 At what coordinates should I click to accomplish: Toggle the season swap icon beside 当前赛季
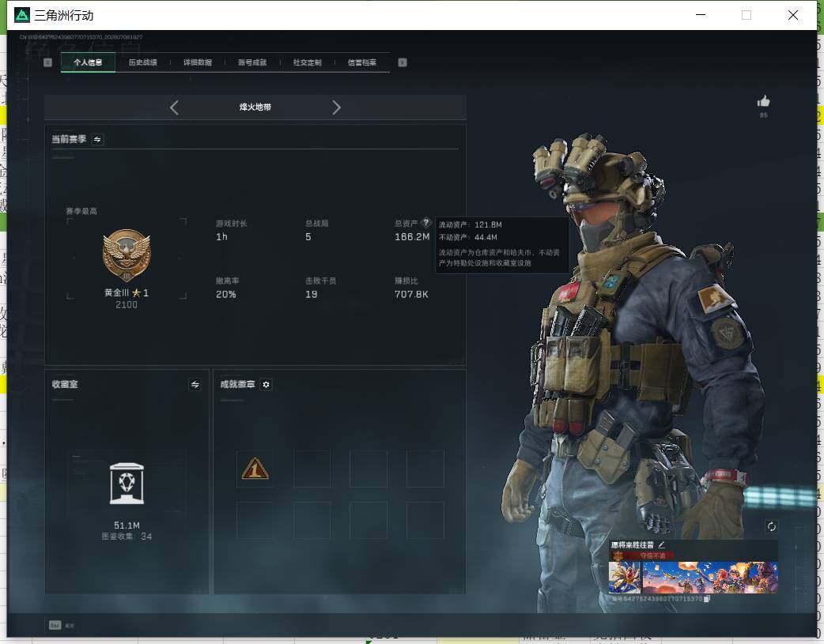(97, 139)
